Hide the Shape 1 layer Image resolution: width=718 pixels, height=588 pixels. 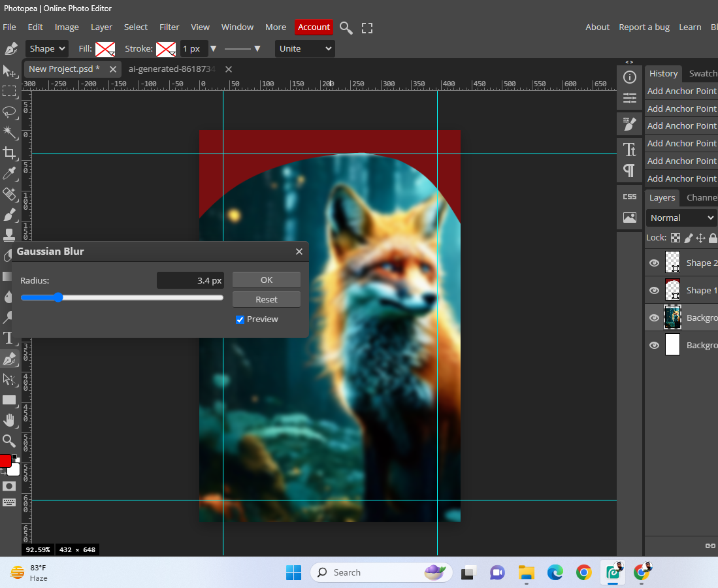tap(654, 290)
